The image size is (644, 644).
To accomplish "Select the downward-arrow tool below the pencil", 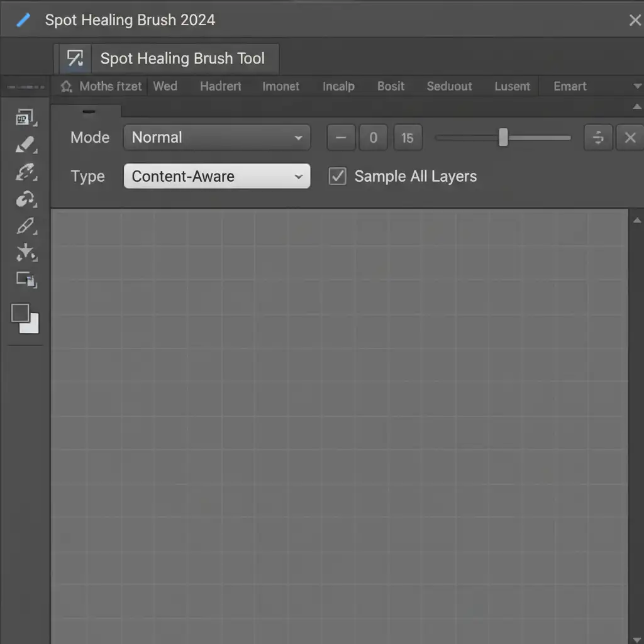I will point(25,253).
